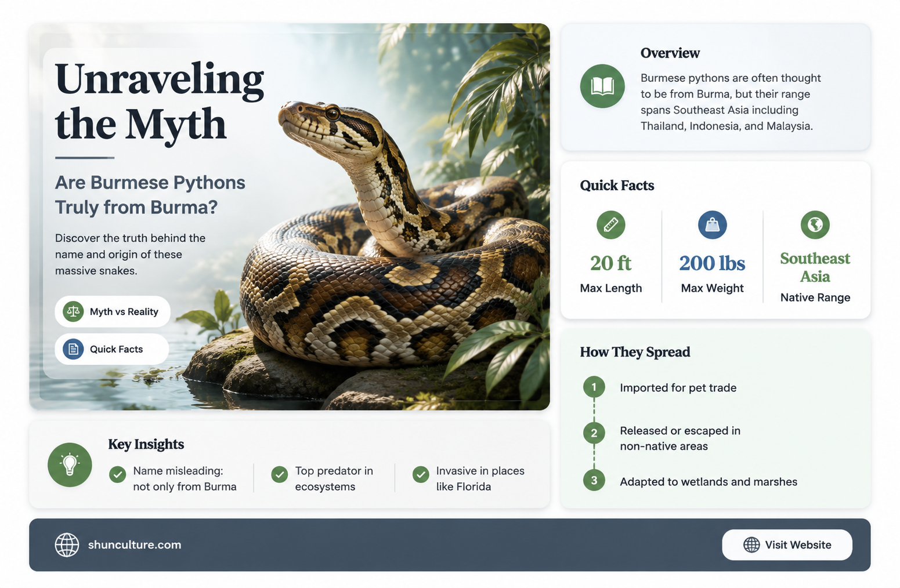
Task: Click the text Top predator in ecosystems
Action: pyautogui.click(x=334, y=478)
